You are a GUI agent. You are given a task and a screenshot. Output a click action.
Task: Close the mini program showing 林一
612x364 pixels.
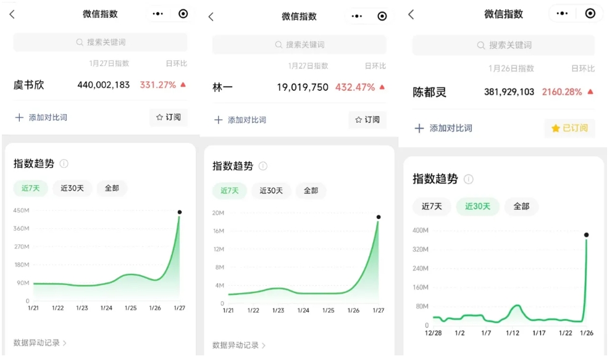tap(382, 17)
